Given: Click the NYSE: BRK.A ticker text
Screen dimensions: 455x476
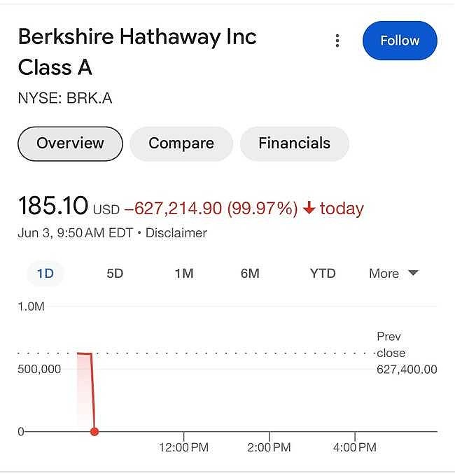Looking at the screenshot, I should click(x=65, y=98).
